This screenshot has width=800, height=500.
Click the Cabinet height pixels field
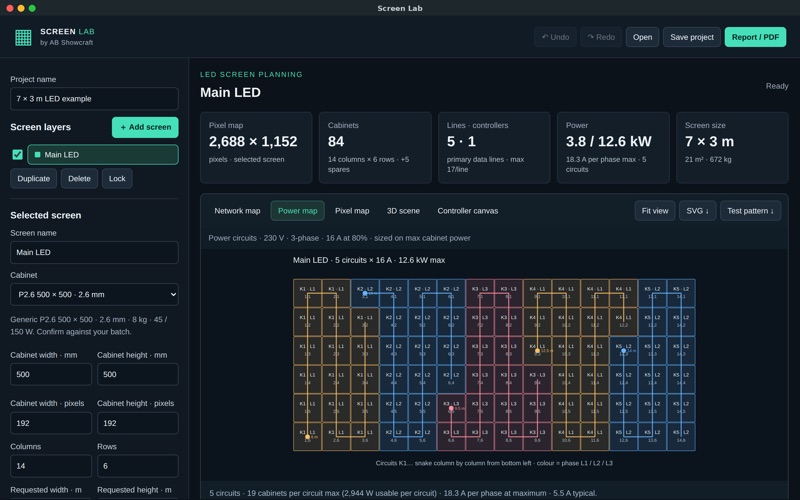138,423
